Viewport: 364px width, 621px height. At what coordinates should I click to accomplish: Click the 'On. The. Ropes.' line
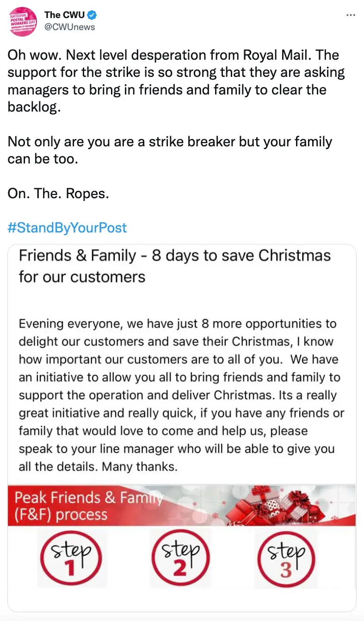58,193
